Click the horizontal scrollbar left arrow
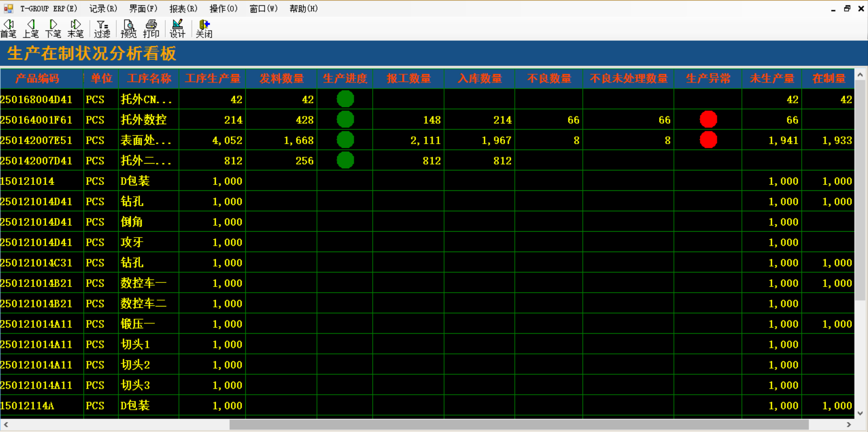Viewport: 868px width, 432px height. pos(6,425)
